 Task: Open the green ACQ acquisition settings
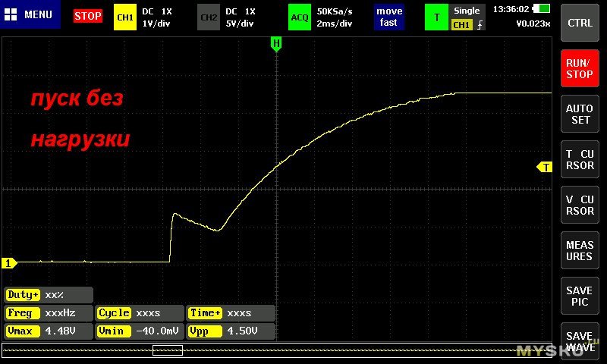[x=299, y=17]
